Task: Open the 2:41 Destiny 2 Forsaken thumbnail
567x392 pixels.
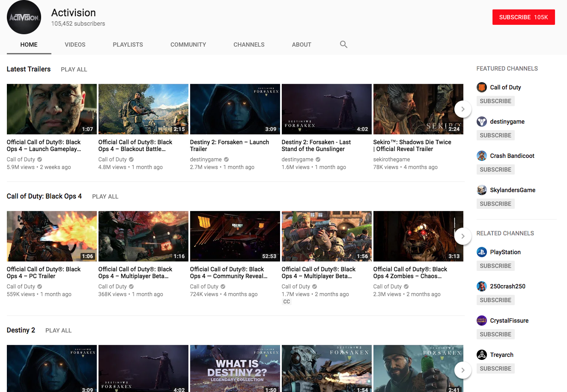Action: pos(418,368)
